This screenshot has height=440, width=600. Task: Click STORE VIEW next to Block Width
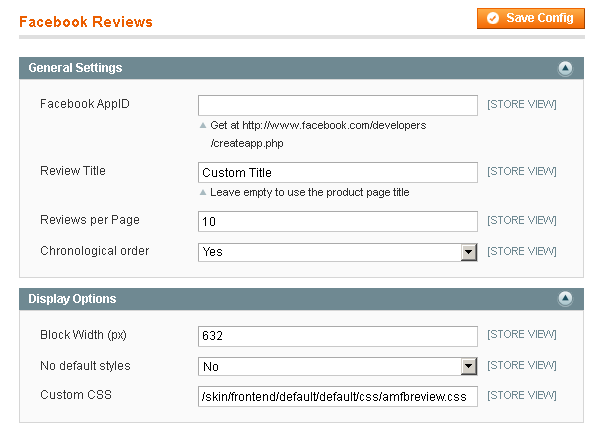pos(521,334)
